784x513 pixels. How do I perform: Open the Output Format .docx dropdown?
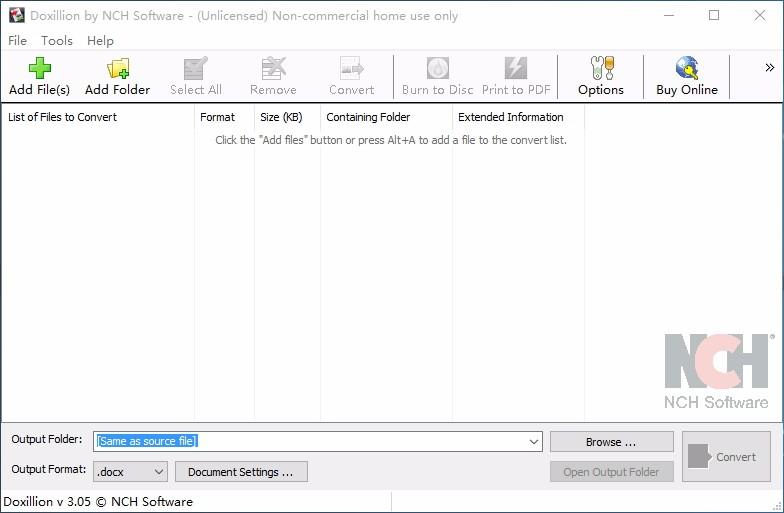click(130, 472)
